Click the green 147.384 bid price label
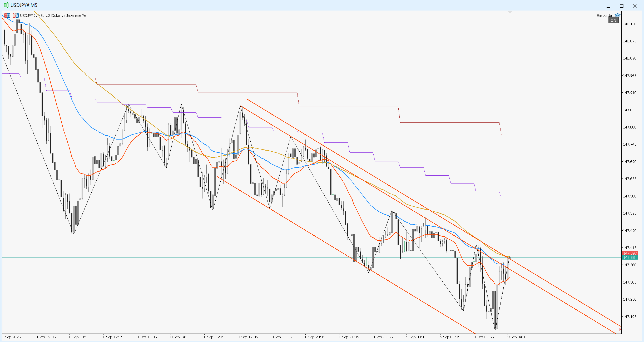 [x=630, y=257]
